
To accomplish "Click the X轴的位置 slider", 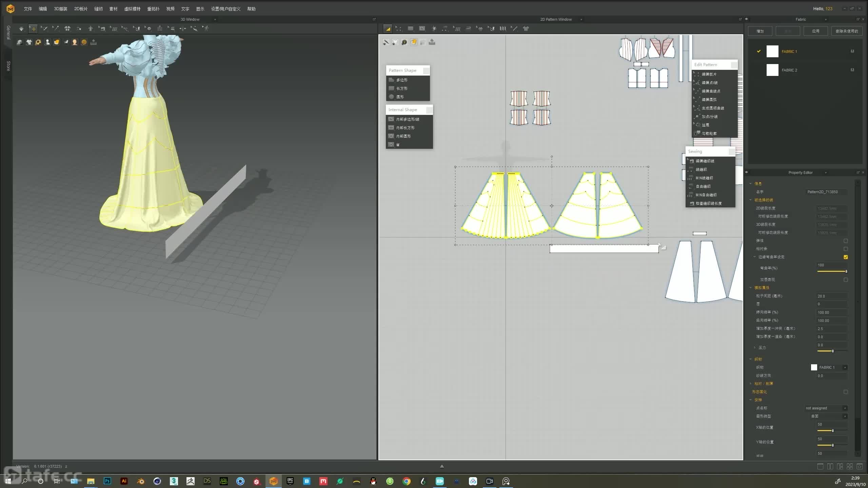I will point(832,431).
